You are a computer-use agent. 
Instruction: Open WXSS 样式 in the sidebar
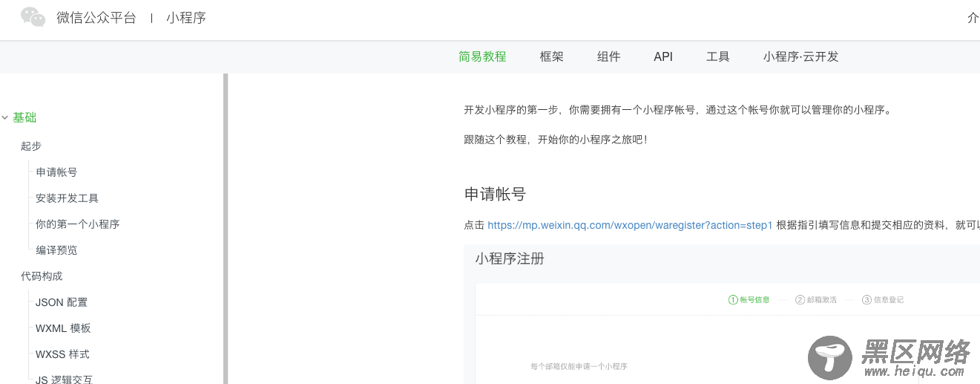(x=62, y=354)
